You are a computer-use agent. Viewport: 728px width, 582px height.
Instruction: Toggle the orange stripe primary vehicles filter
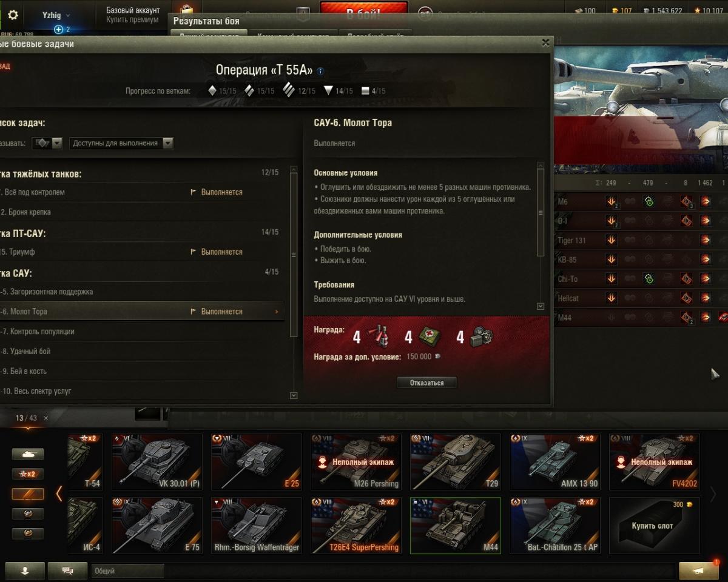(x=28, y=494)
